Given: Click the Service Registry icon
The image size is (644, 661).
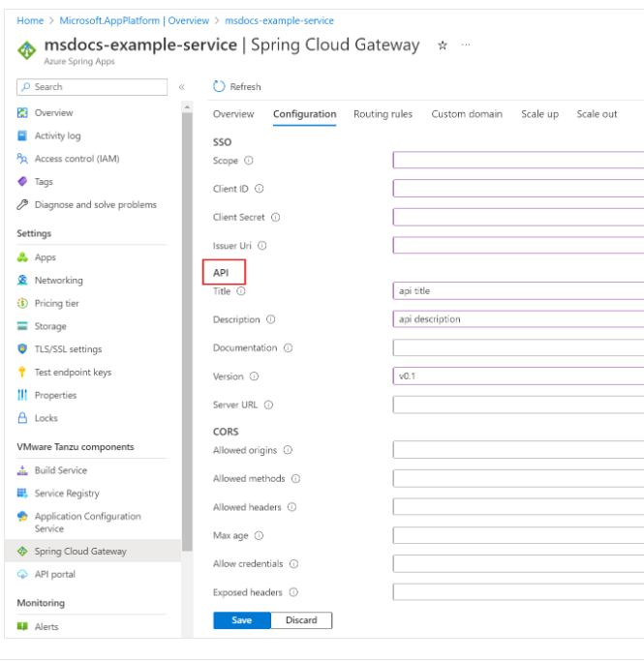Looking at the screenshot, I should click(x=22, y=493).
